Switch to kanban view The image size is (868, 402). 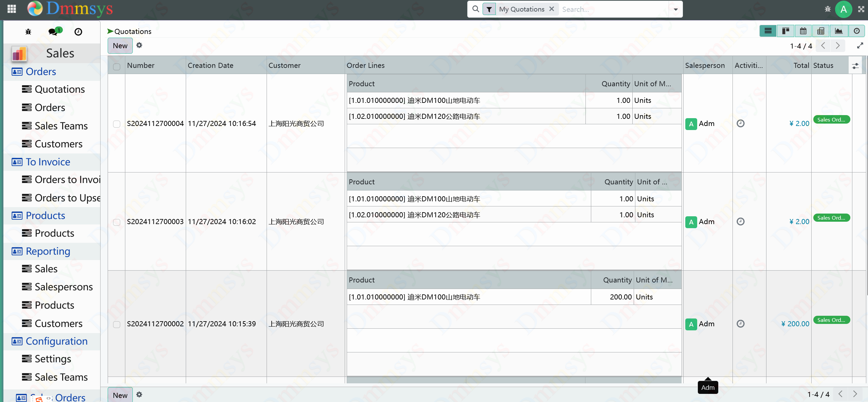tap(785, 31)
